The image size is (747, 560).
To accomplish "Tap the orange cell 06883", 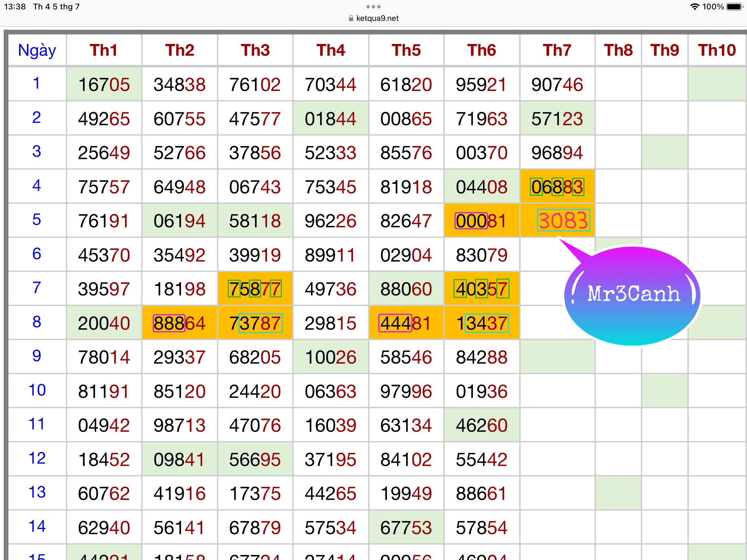I will 557,187.
